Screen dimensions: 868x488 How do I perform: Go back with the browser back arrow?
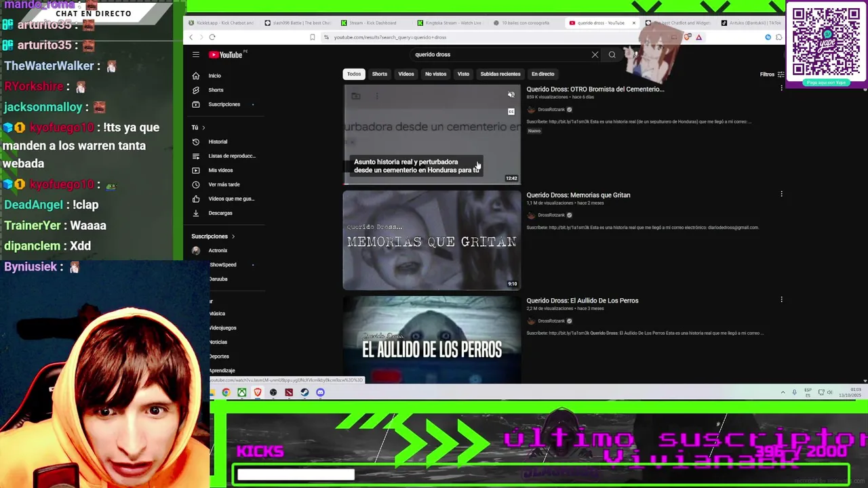point(191,37)
